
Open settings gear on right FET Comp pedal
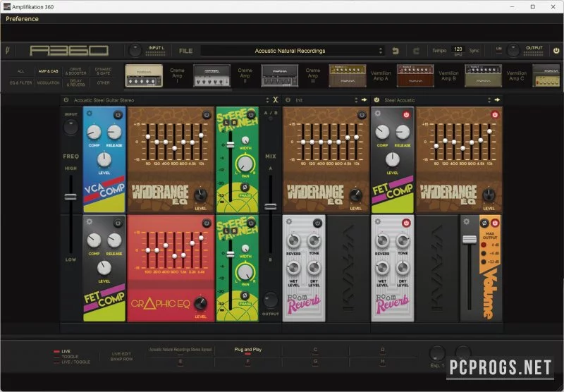pyautogui.click(x=378, y=114)
